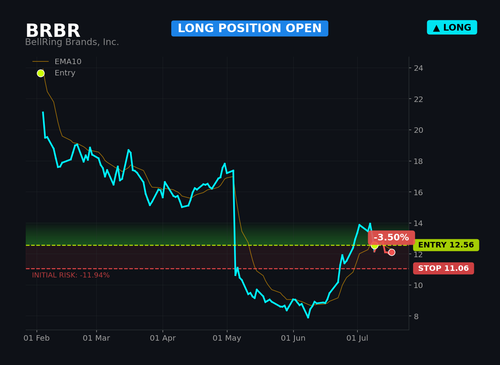Click the yellow entry point marker on chart
The image size is (500, 365).
pyautogui.click(x=374, y=246)
